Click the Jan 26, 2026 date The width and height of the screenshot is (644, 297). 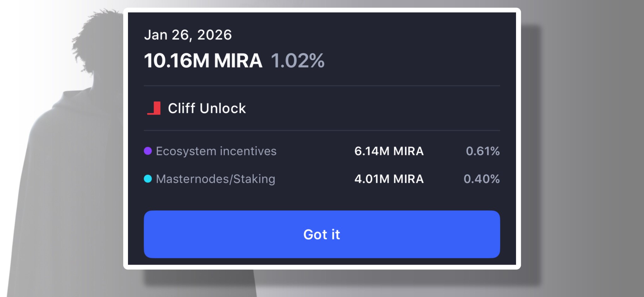[x=188, y=35]
